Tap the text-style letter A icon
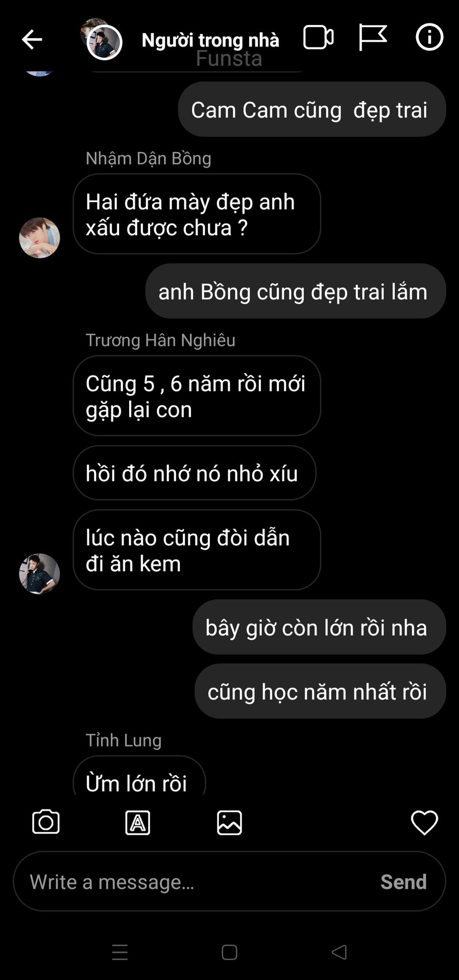 pyautogui.click(x=138, y=823)
